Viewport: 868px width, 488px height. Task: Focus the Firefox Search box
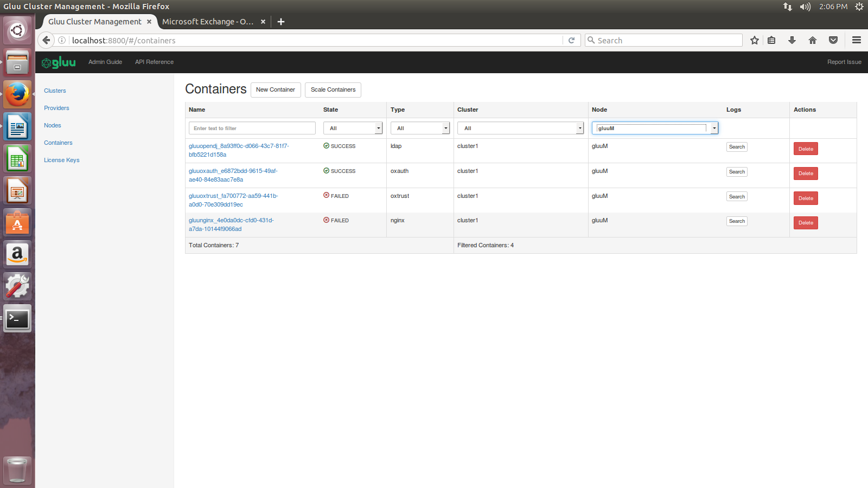click(x=663, y=40)
